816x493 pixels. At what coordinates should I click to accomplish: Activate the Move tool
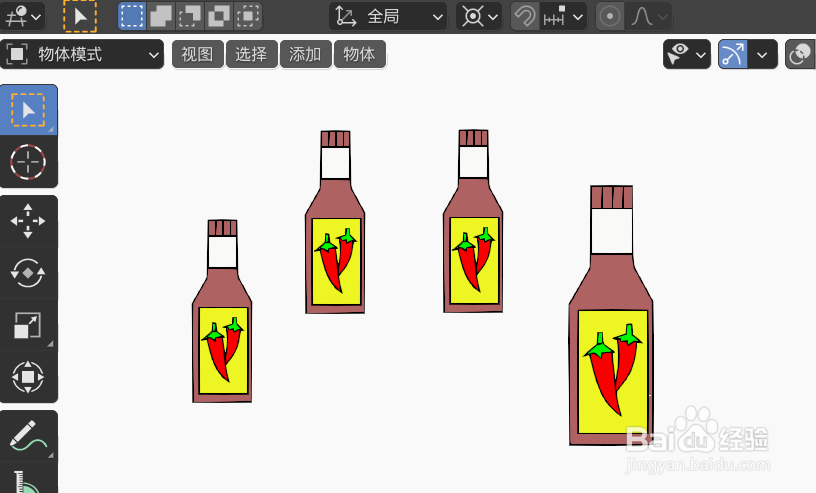(x=29, y=221)
